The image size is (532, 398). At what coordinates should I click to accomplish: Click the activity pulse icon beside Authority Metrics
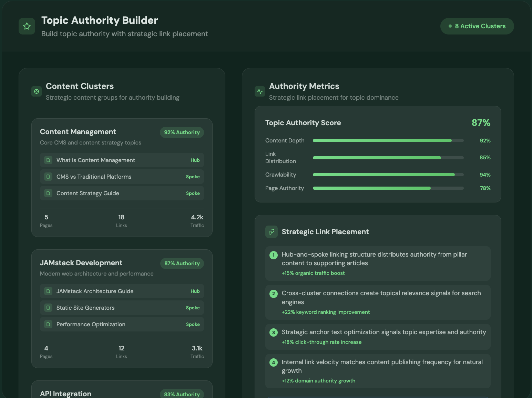point(260,91)
